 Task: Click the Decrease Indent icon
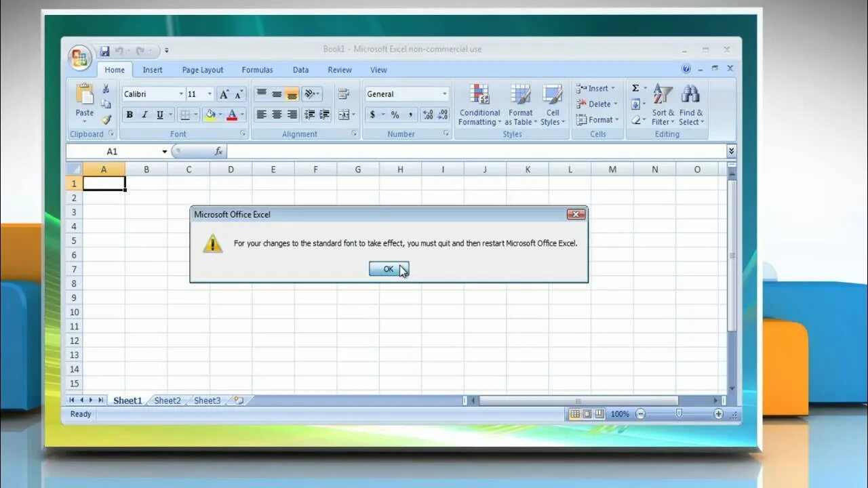click(x=309, y=115)
